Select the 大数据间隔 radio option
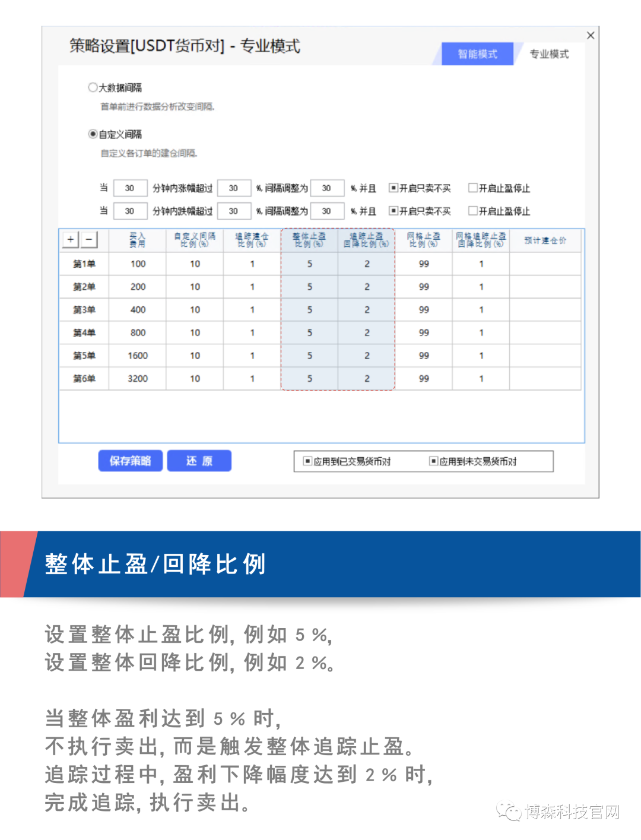The width and height of the screenshot is (641, 840). (x=93, y=87)
